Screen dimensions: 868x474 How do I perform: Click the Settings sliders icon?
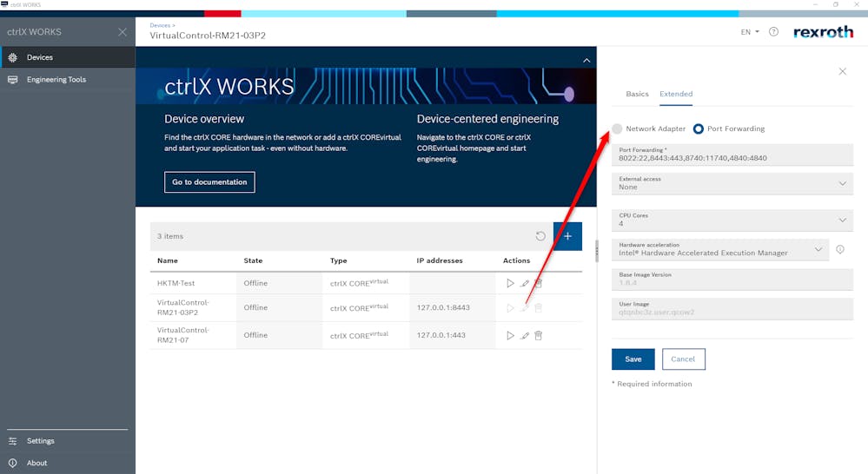pos(13,441)
